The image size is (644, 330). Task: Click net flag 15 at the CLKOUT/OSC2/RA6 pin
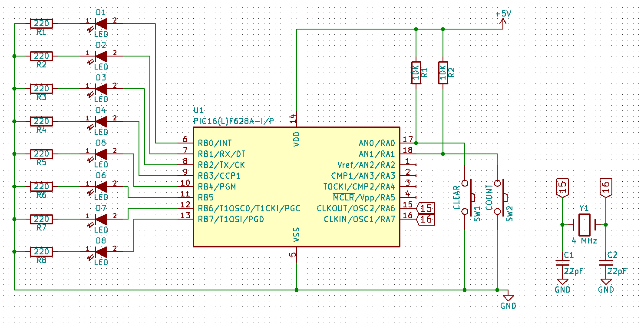coord(425,208)
